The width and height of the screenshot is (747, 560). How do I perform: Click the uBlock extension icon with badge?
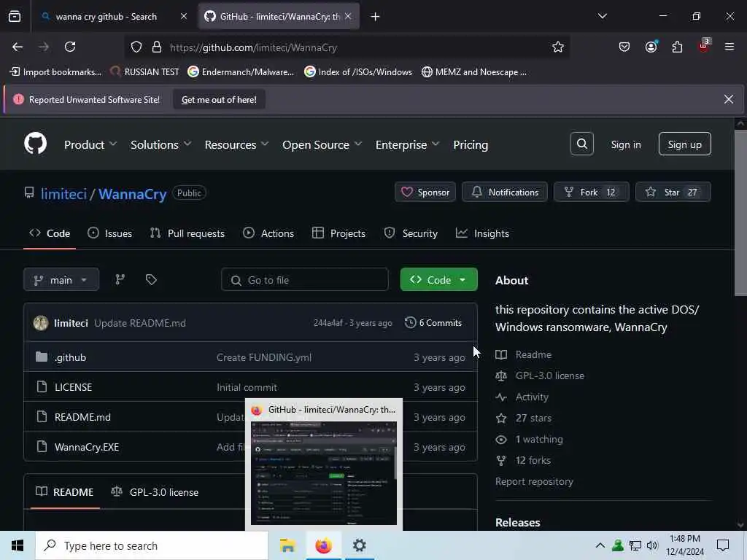point(704,46)
